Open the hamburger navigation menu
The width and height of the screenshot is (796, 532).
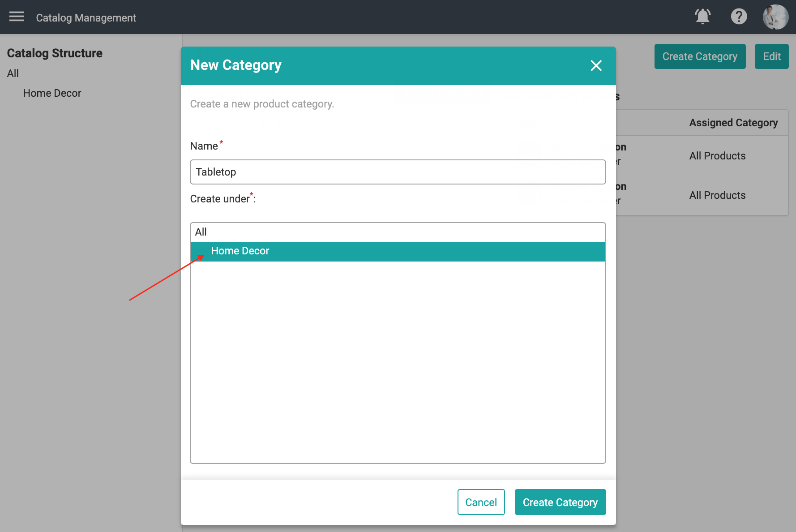point(17,17)
